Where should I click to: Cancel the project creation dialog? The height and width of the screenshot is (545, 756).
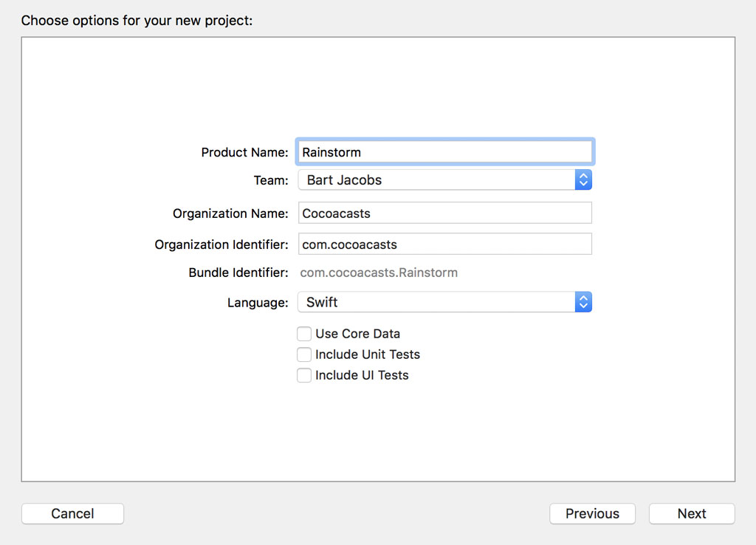72,513
